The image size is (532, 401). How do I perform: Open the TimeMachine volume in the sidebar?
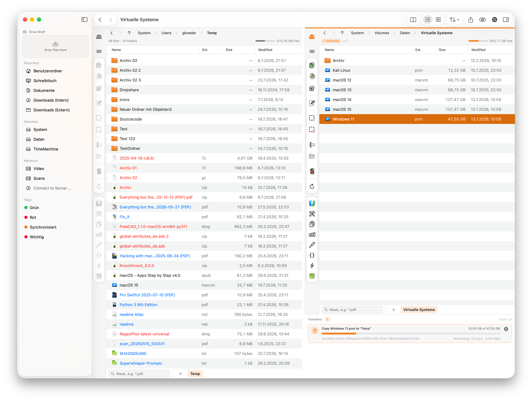coord(46,149)
